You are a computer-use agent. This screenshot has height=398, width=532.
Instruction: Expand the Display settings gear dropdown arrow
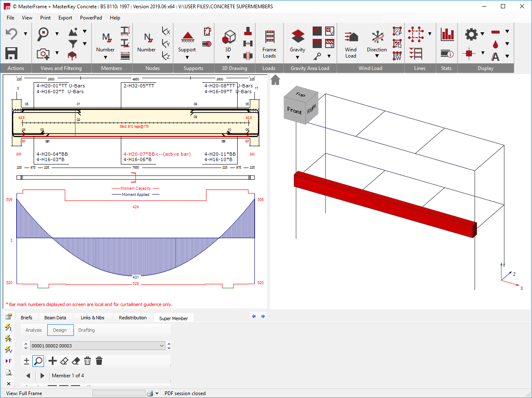point(482,34)
